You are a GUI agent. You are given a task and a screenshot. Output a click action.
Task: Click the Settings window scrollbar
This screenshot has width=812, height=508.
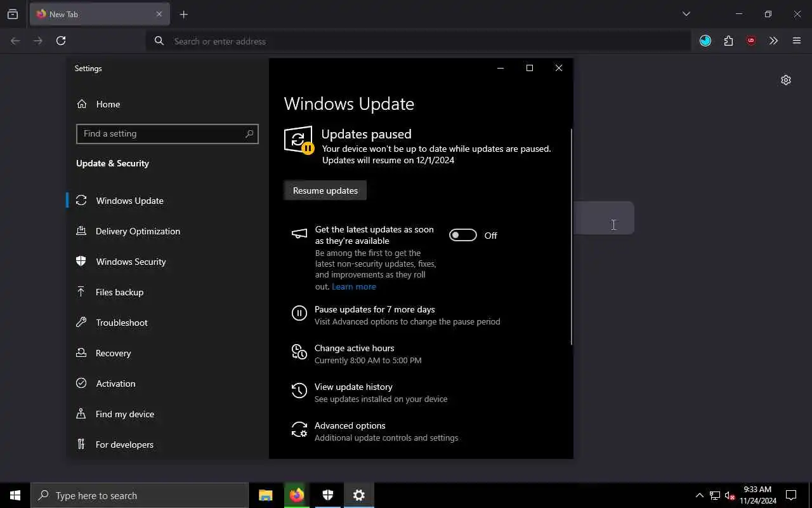click(572, 237)
